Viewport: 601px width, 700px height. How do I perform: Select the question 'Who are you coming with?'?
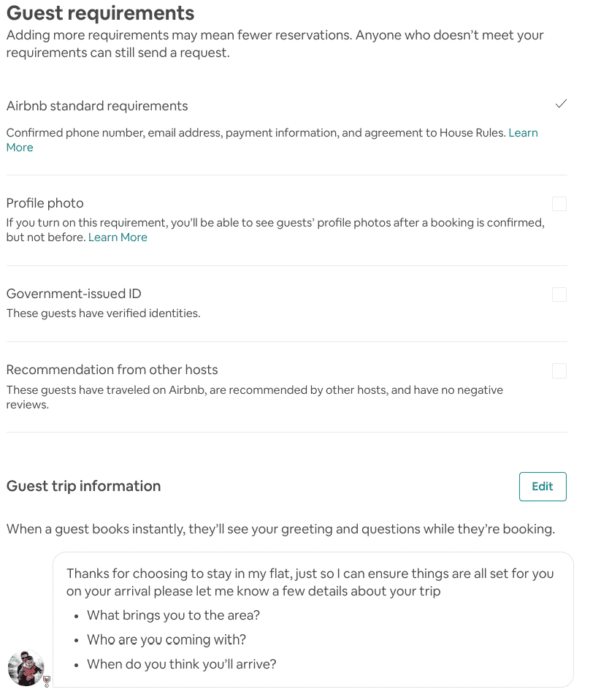166,639
